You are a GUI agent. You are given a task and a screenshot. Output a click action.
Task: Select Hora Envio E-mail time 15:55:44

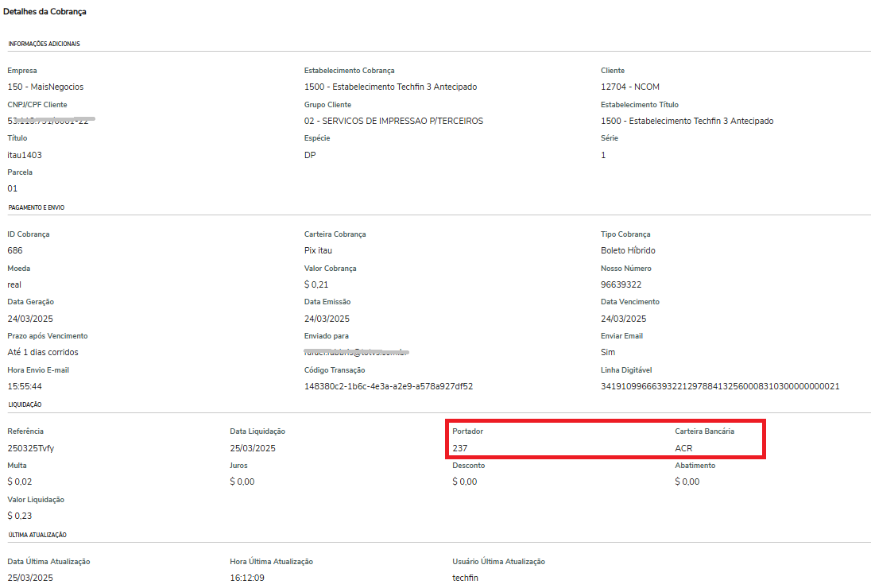pyautogui.click(x=25, y=386)
